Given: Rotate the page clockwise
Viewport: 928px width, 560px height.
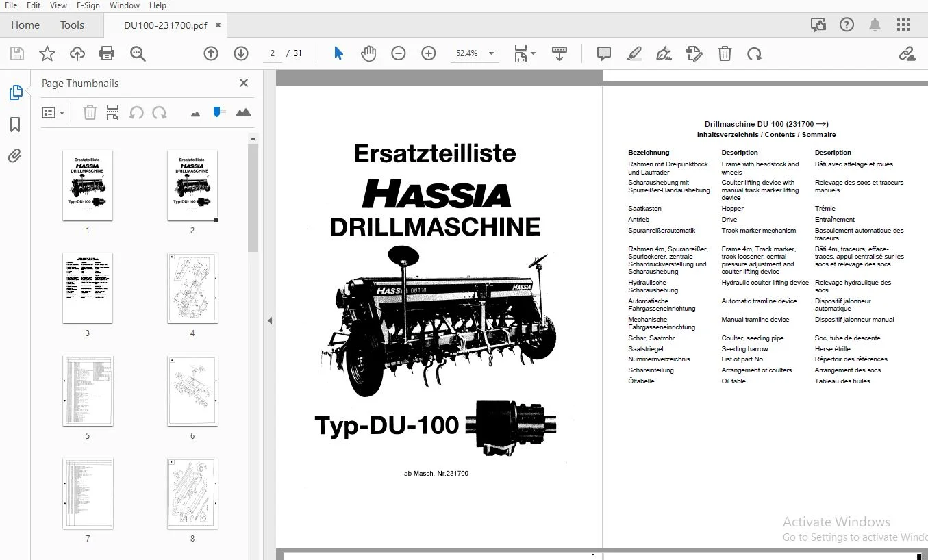Looking at the screenshot, I should pos(754,53).
